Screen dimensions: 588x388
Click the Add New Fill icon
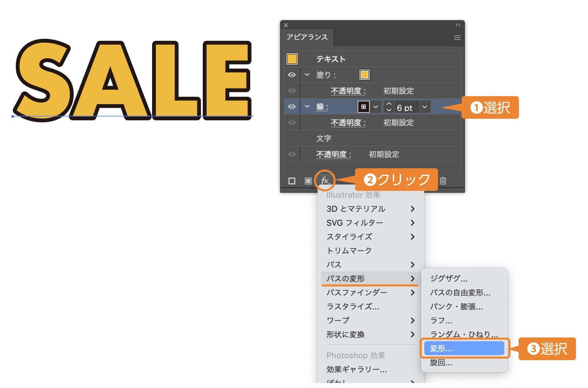[308, 181]
